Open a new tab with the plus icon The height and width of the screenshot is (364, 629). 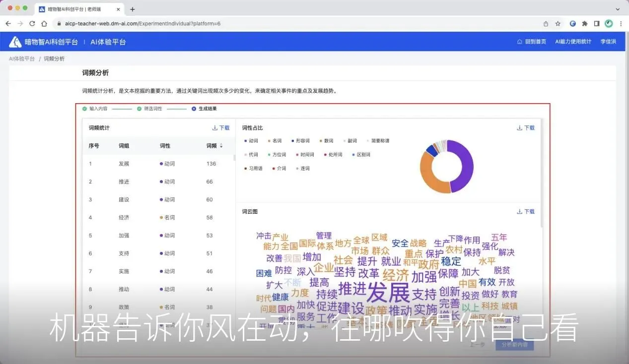132,9
